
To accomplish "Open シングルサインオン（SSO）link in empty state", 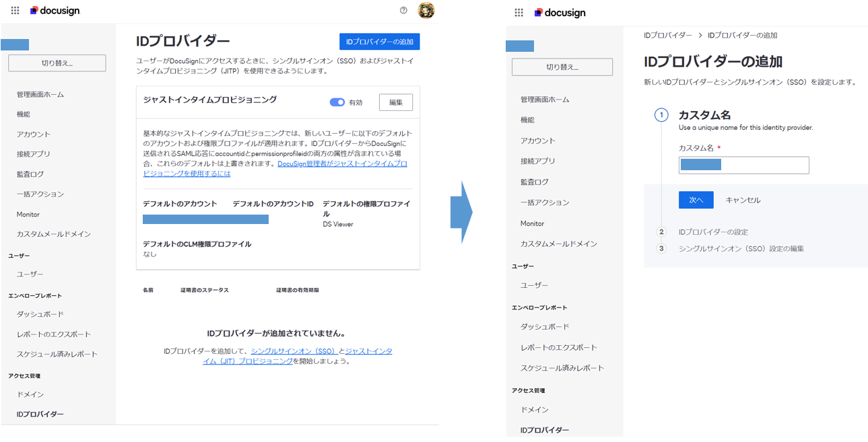I will [x=294, y=351].
